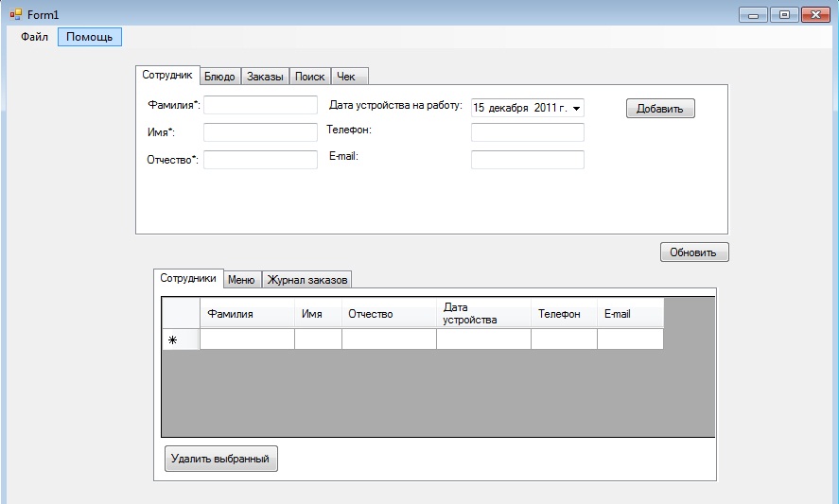Focus the E-mail input field

pyautogui.click(x=528, y=160)
